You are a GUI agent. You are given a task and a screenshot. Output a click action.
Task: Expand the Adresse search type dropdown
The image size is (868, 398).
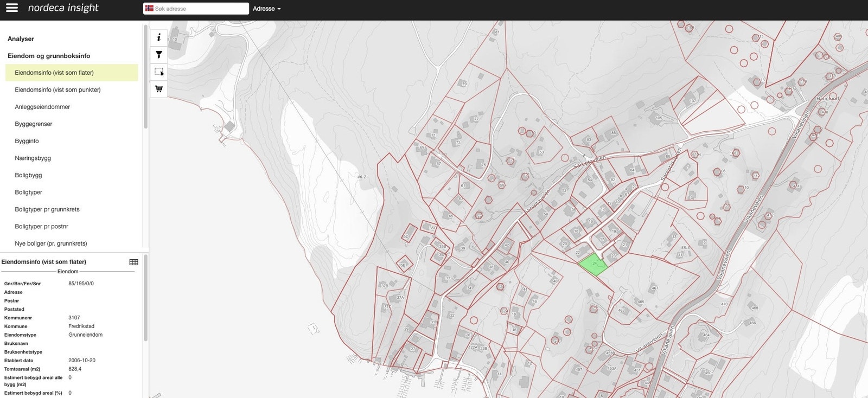[266, 9]
